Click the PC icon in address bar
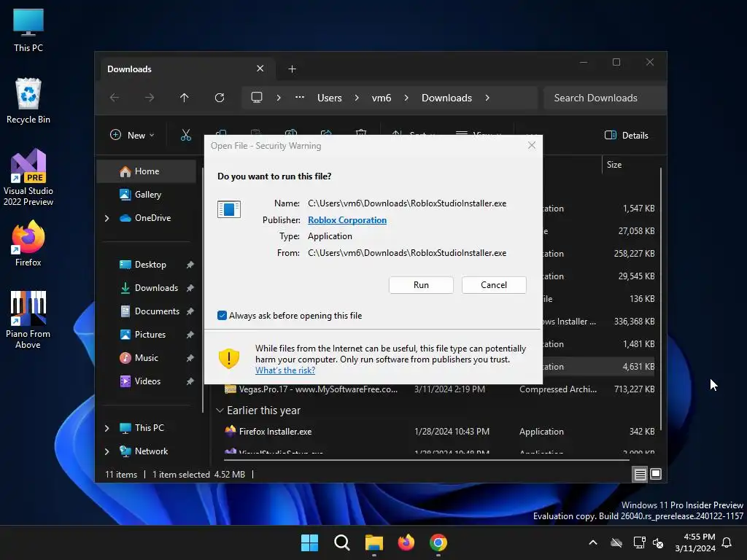The width and height of the screenshot is (747, 560). 257,97
